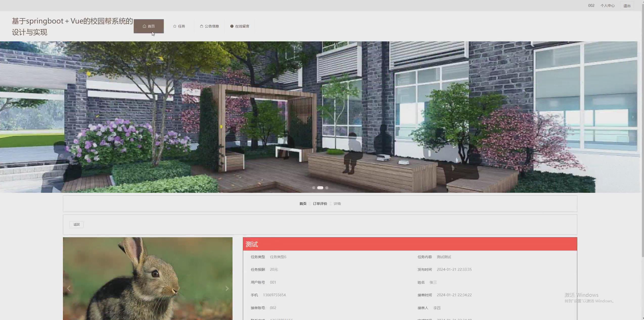This screenshot has height=320, width=644.
Task: Open the 任务 menu item
Action: coord(181,26)
